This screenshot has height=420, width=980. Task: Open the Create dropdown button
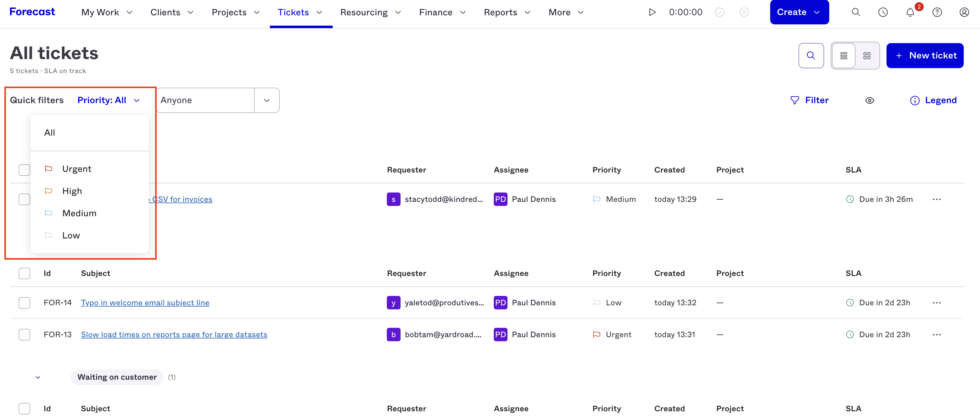pos(799,12)
